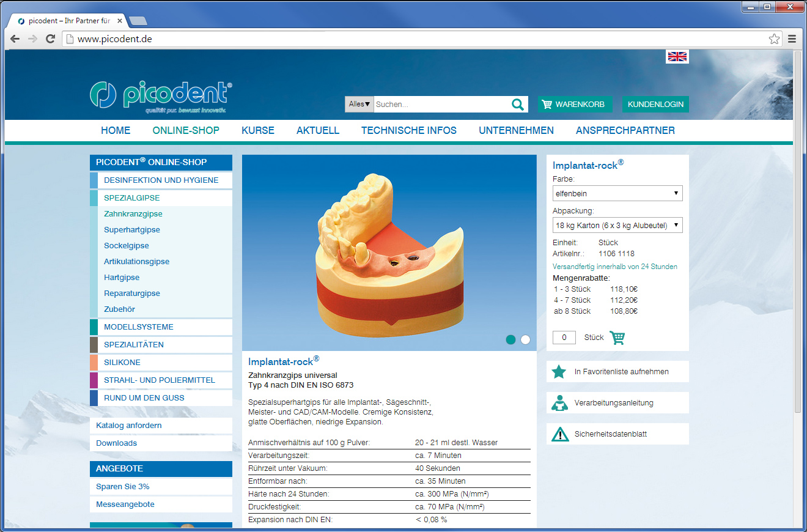This screenshot has height=532, width=807.
Task: Click the page vertical scrollbar
Action: pyautogui.click(x=797, y=232)
